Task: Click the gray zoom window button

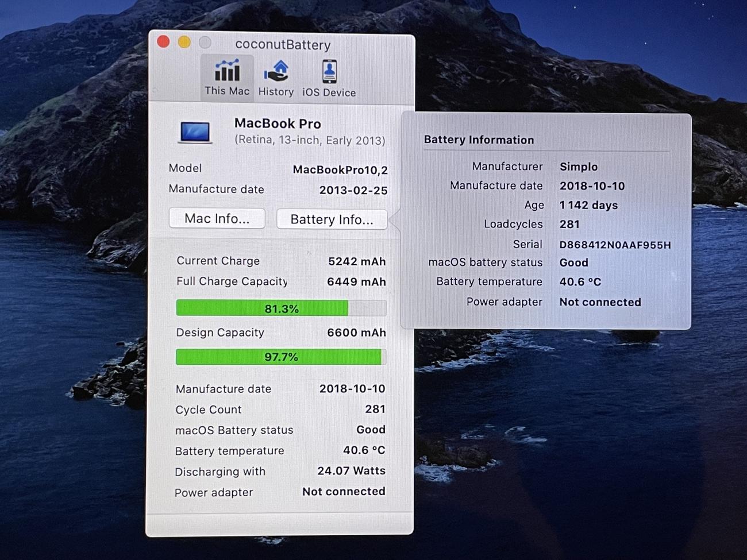Action: (205, 43)
